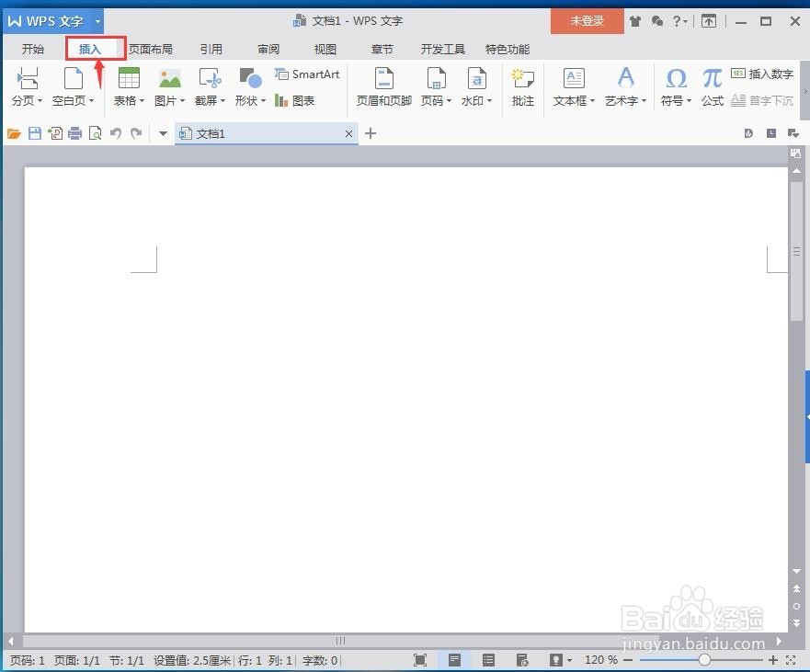810x672 pixels.
Task: Collapse the ribbon with upload-arrow icon
Action: click(709, 21)
